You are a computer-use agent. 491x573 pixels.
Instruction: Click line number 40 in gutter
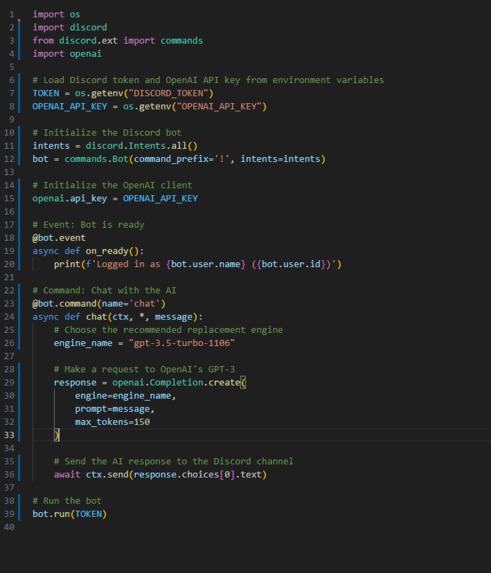(9, 527)
